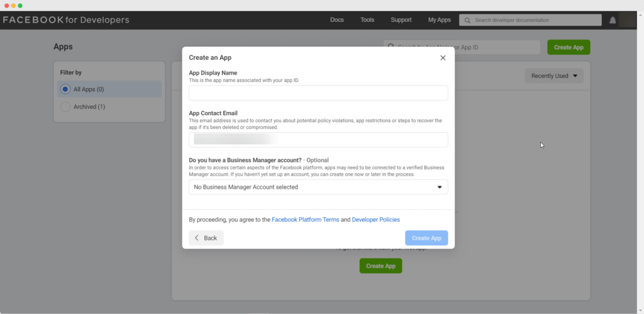Click the "App Display Name" label
The image size is (644, 314).
coord(213,73)
